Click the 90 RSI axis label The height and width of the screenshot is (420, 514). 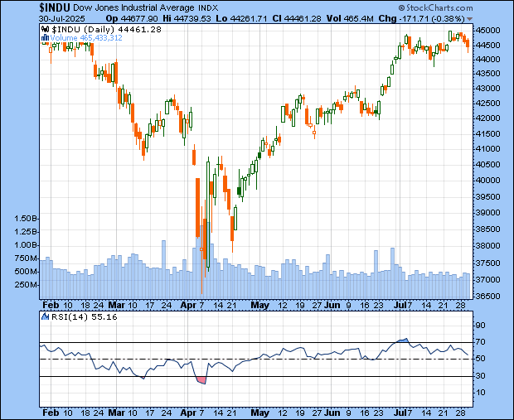[x=481, y=326]
